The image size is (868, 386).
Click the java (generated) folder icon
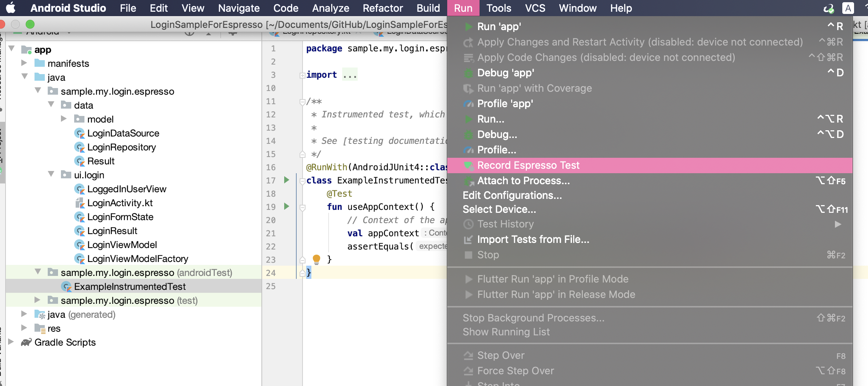(40, 314)
